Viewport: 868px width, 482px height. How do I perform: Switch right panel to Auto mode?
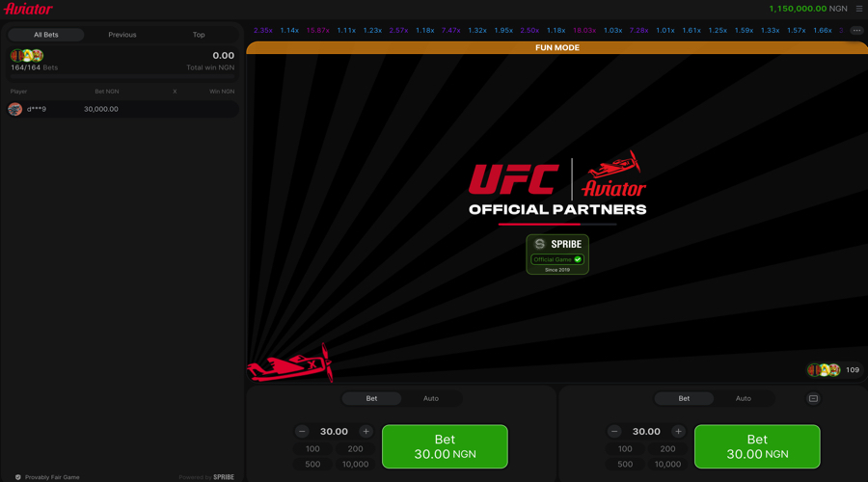743,398
